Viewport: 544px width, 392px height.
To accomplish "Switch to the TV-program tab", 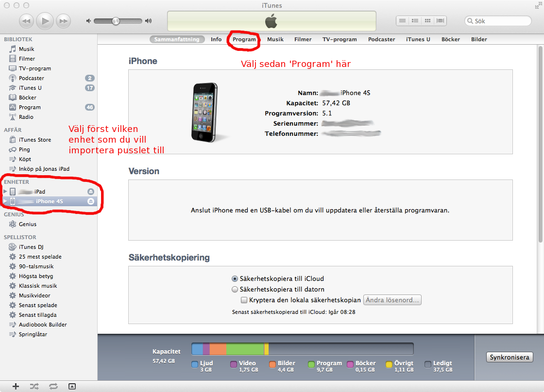I will coord(340,39).
